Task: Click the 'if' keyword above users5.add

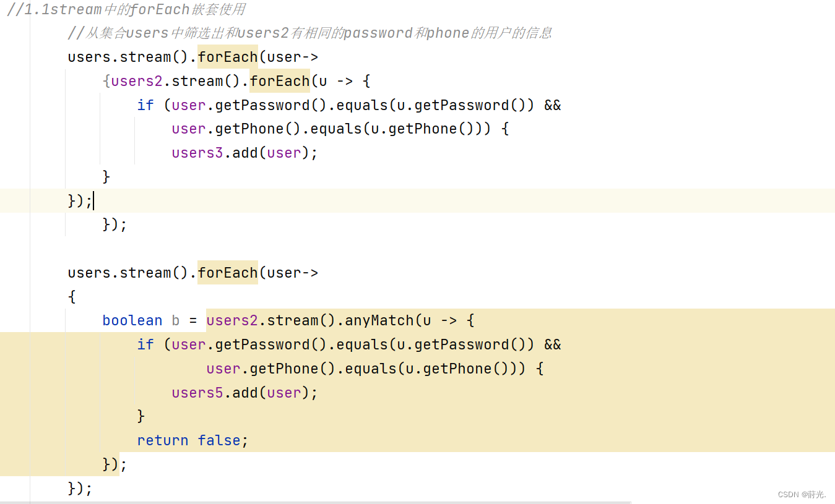Action: pos(145,344)
